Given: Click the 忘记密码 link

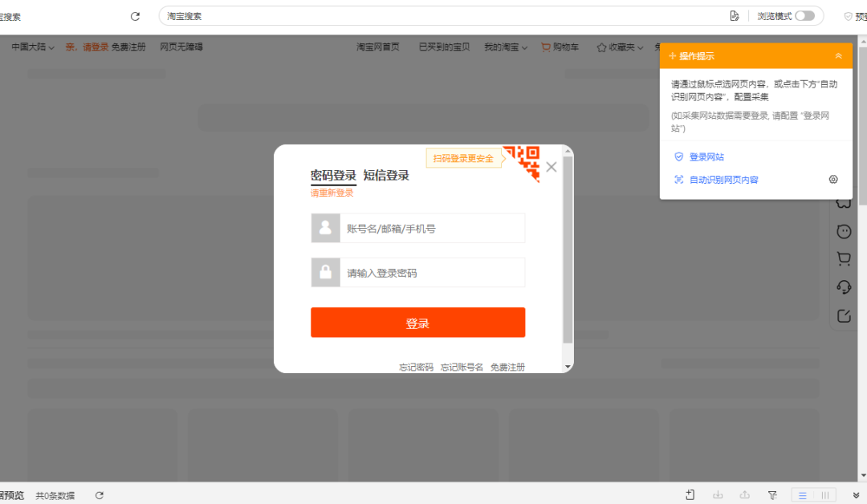Looking at the screenshot, I should pyautogui.click(x=416, y=367).
